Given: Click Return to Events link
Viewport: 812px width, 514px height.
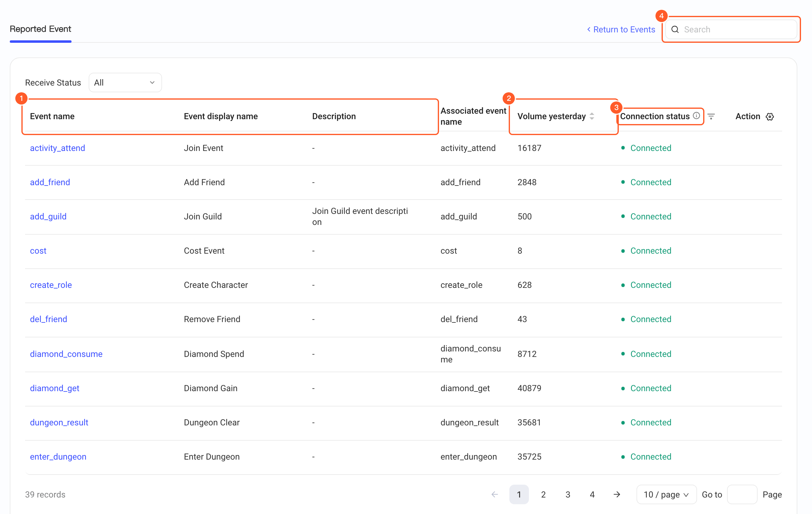Looking at the screenshot, I should coord(621,29).
